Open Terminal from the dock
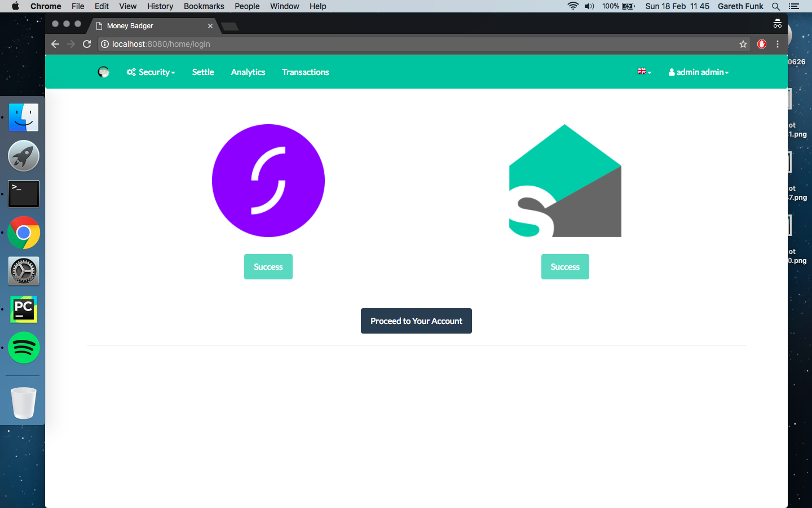Image resolution: width=812 pixels, height=508 pixels. click(x=24, y=194)
